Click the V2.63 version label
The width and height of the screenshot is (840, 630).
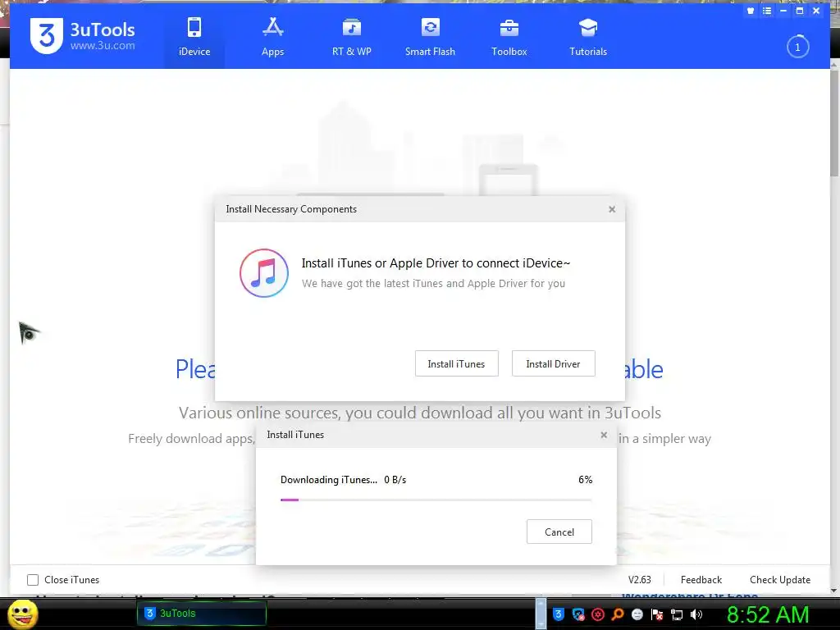[x=640, y=580]
